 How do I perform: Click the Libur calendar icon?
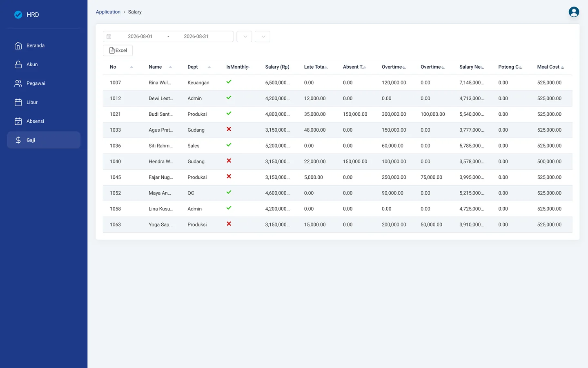18,102
